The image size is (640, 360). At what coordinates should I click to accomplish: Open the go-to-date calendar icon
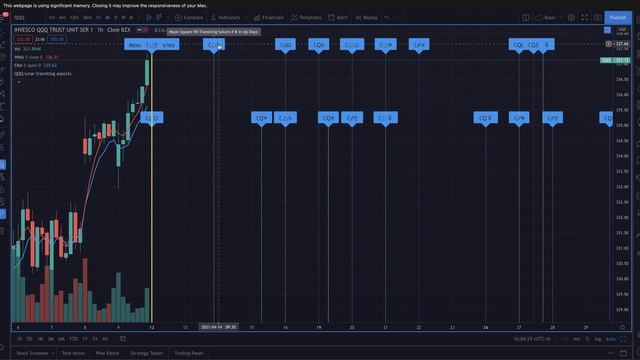(122, 339)
